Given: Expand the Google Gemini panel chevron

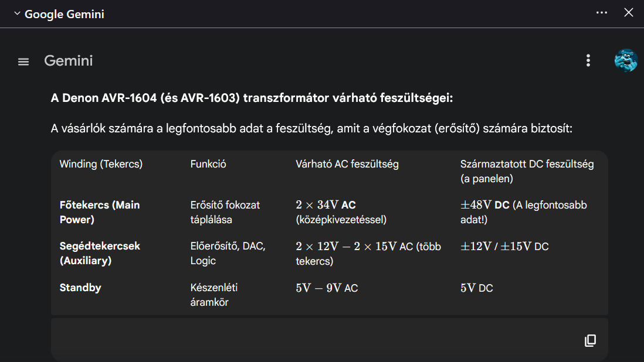Looking at the screenshot, I should [17, 13].
